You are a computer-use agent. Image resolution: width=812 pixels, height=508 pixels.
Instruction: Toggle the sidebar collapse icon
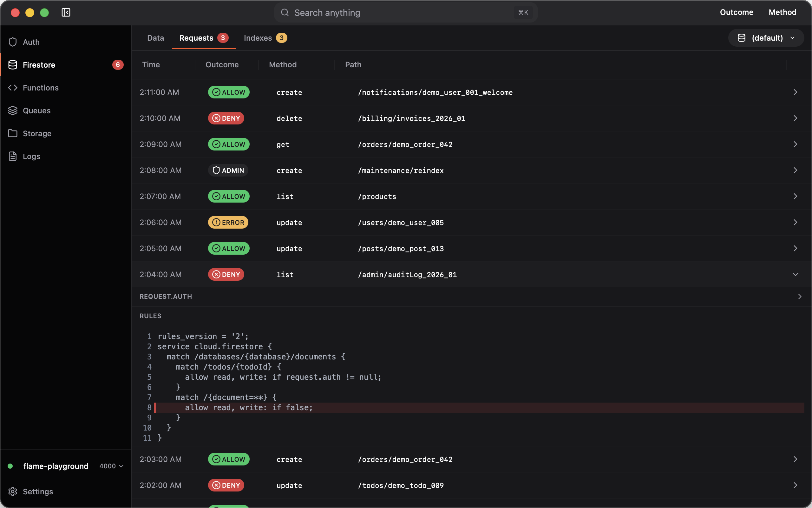pyautogui.click(x=66, y=12)
